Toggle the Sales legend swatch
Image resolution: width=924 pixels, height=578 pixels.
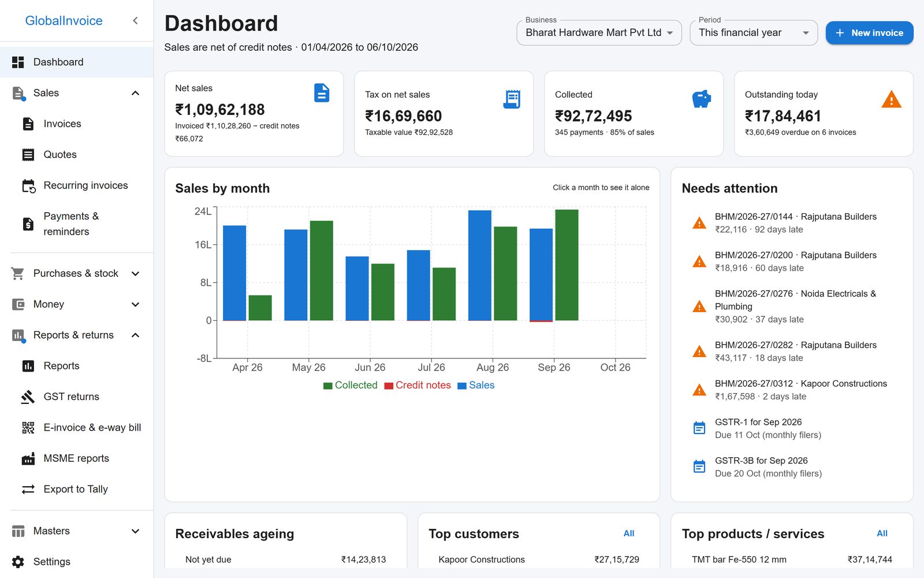462,386
